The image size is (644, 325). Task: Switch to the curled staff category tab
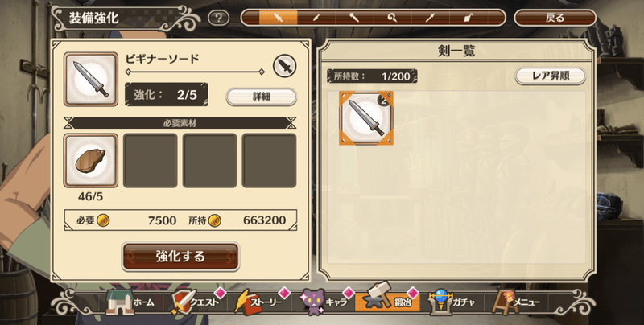coord(393,18)
